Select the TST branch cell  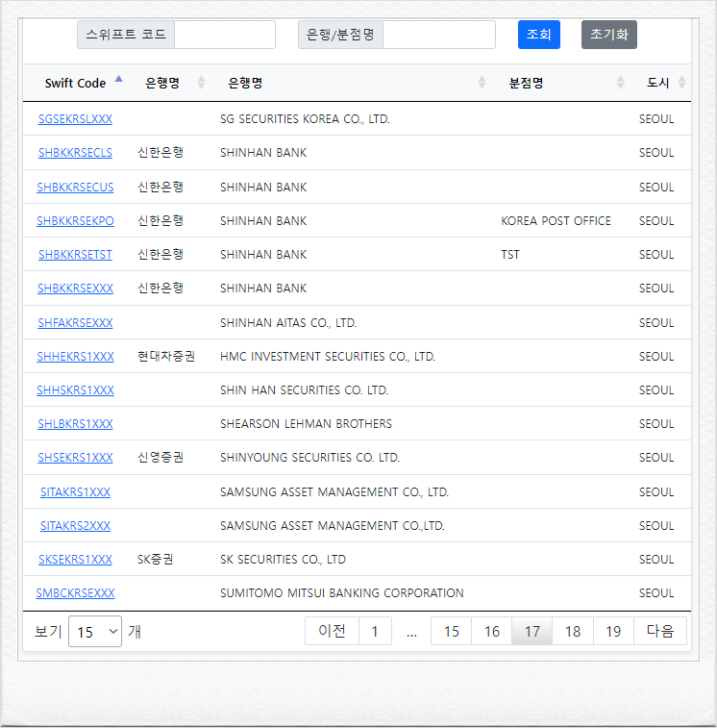[510, 255]
